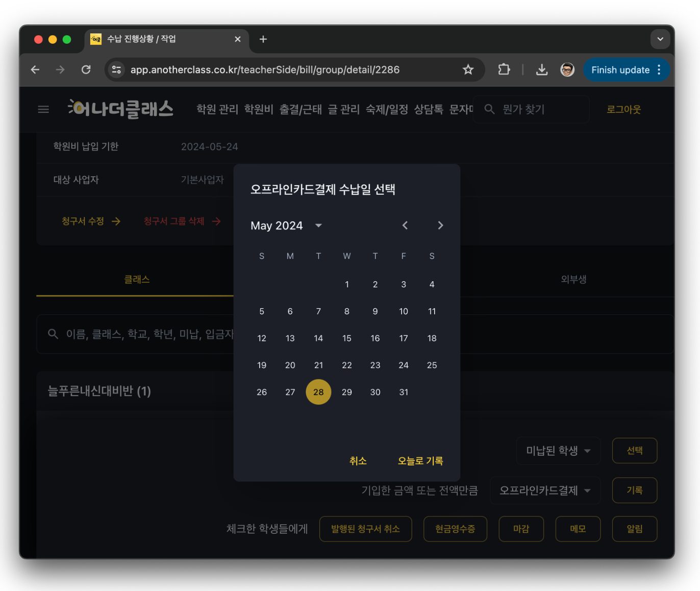The height and width of the screenshot is (591, 700).
Task: Click the 마감 button
Action: click(x=521, y=529)
